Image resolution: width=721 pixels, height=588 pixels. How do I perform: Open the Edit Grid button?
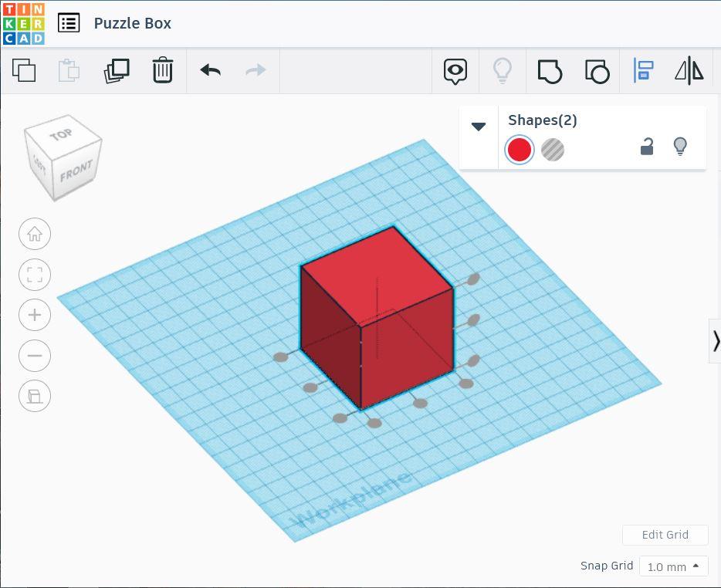pyautogui.click(x=665, y=535)
